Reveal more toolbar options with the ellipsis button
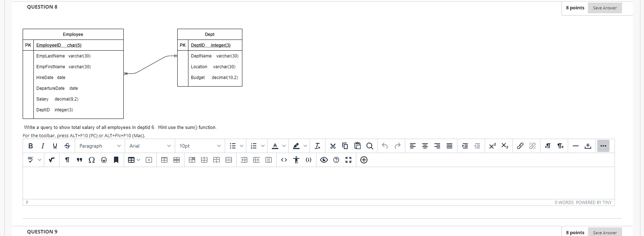Viewport: 644px width, 236px height. tap(603, 146)
